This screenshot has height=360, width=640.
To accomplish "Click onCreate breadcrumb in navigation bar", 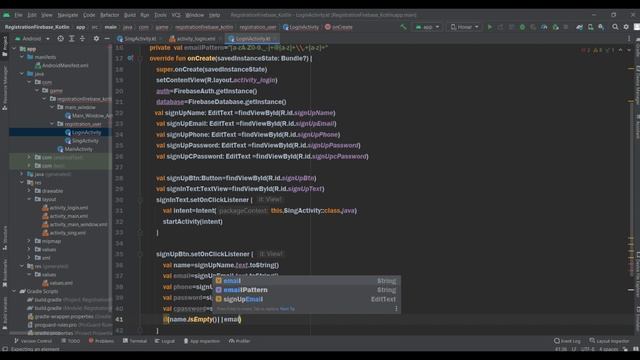I will [x=338, y=27].
